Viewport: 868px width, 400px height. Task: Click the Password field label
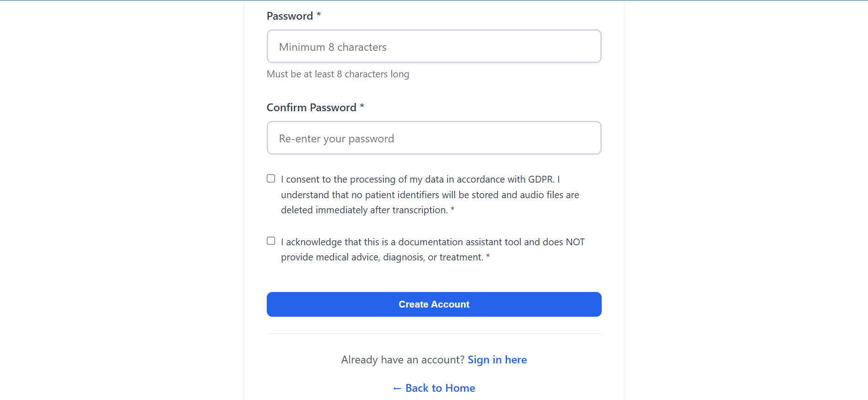290,16
